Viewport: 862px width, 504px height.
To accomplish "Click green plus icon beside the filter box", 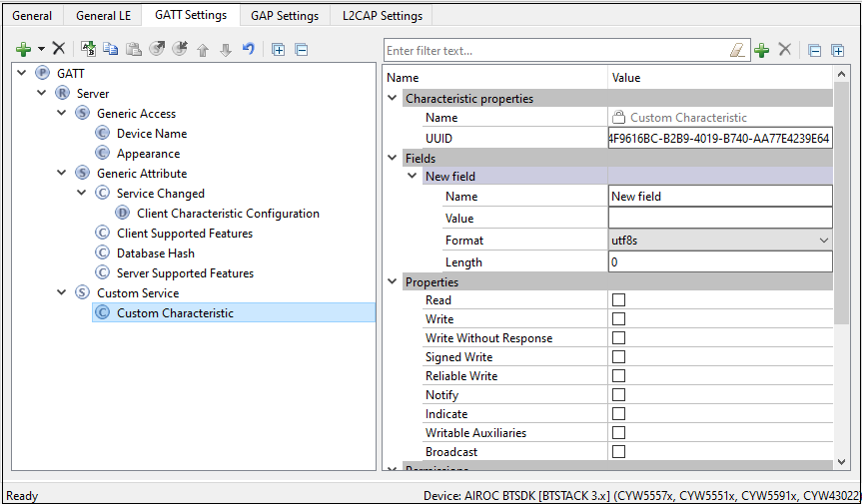I will (x=761, y=50).
